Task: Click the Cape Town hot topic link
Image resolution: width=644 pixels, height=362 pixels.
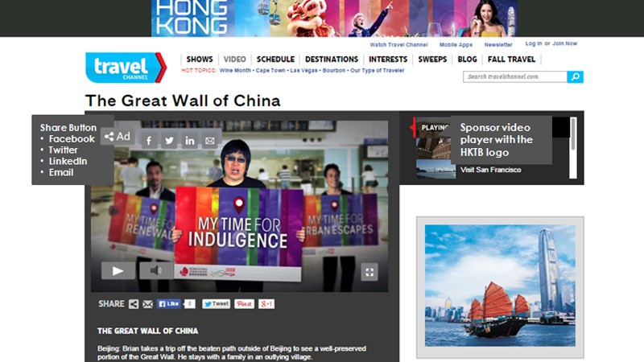Action: (270, 71)
